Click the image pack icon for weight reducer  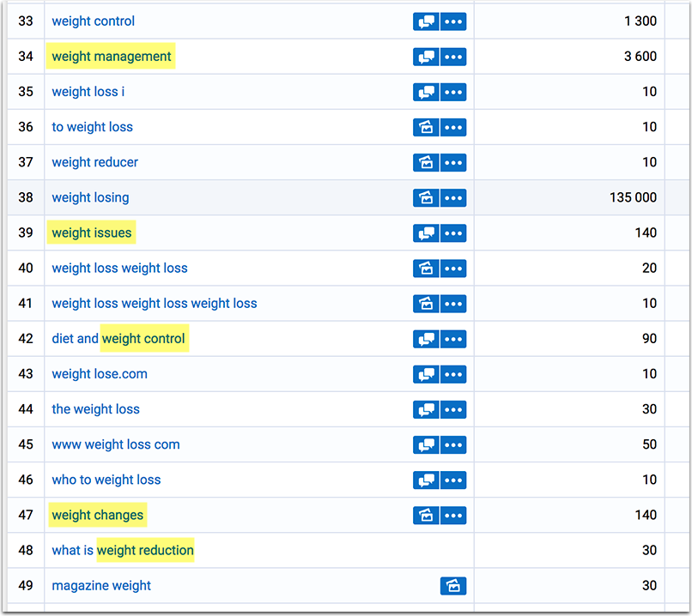point(426,162)
